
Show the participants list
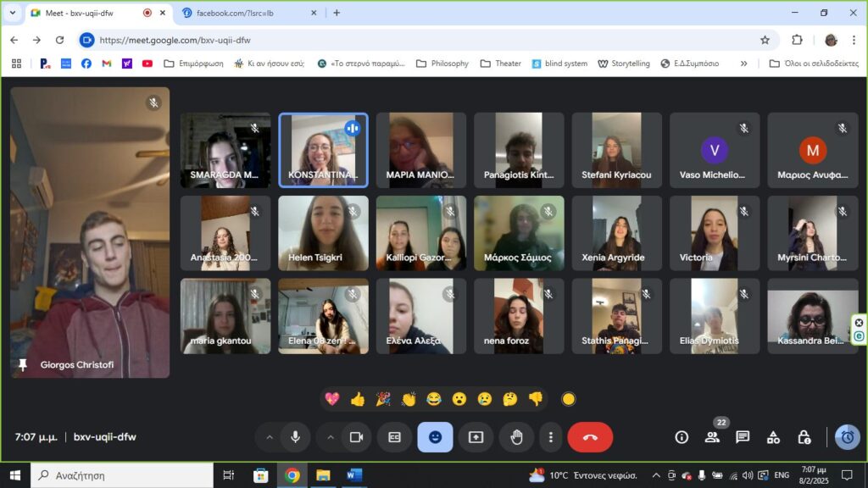[712, 437]
